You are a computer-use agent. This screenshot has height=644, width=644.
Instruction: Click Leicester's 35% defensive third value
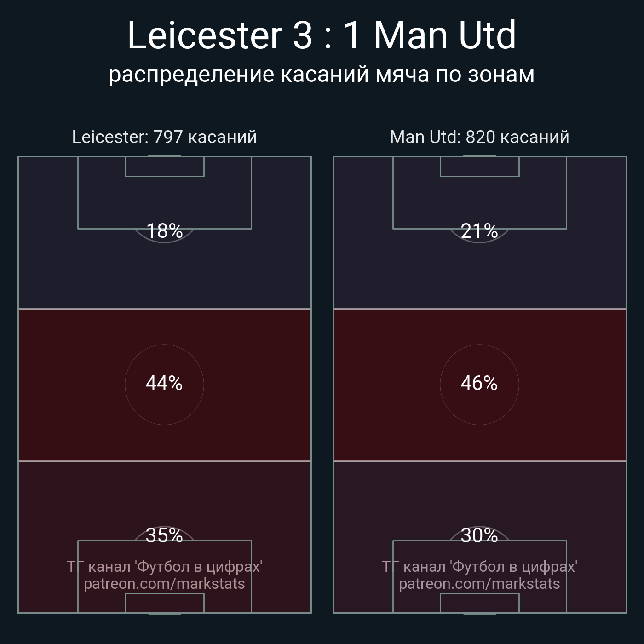coord(164,535)
